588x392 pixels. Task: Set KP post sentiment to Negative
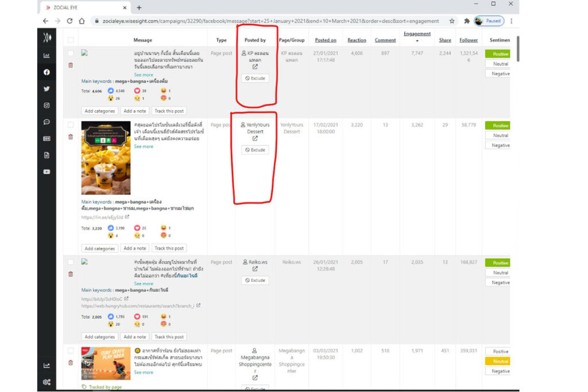(x=498, y=74)
